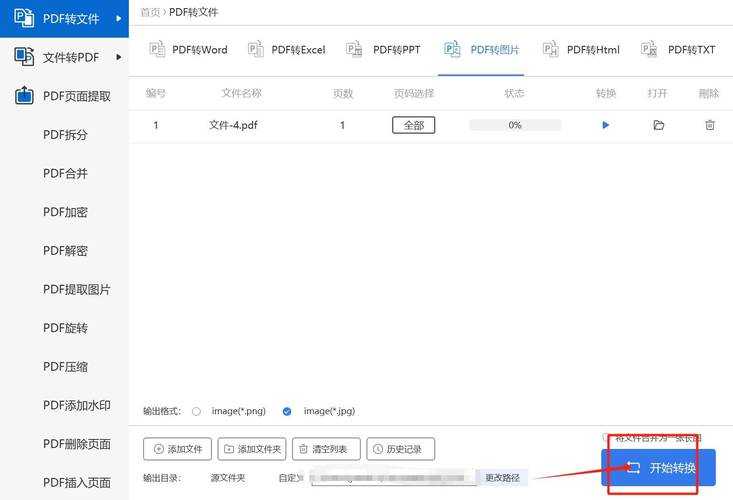Image resolution: width=733 pixels, height=500 pixels.
Task: Toggle 将文件合并为一张长图 checkbox
Action: (x=606, y=437)
